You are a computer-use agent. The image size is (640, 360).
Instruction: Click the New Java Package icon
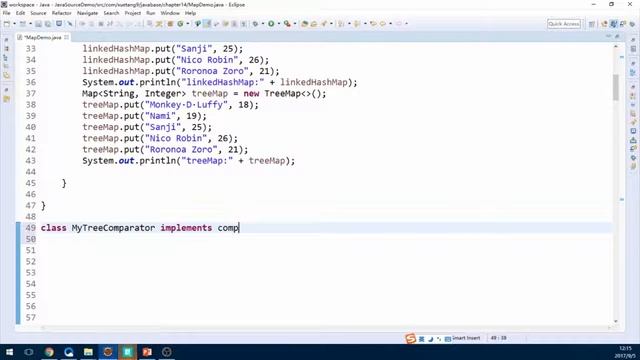170,24
